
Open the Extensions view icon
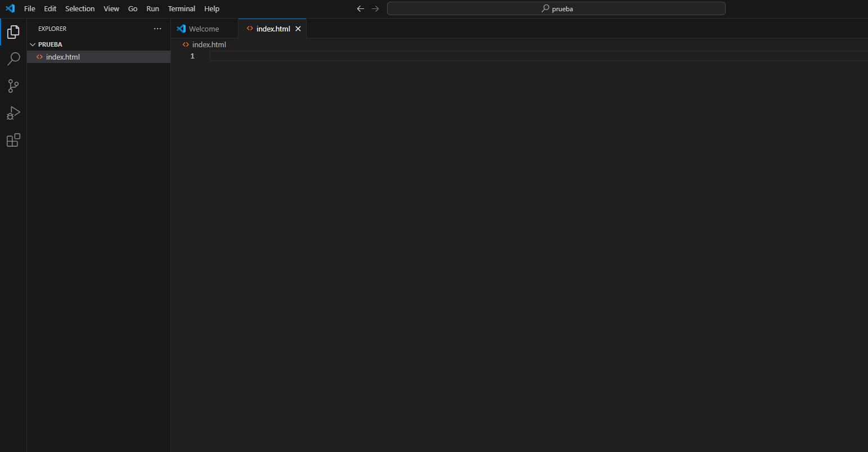[14, 140]
